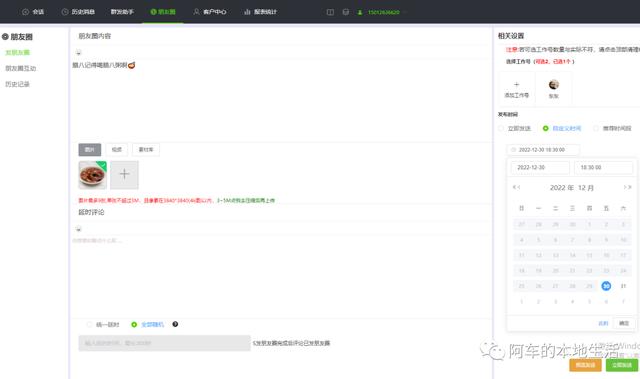The height and width of the screenshot is (379, 640).
Task: Select the 自定义时间 radio option
Action: pyautogui.click(x=562, y=129)
